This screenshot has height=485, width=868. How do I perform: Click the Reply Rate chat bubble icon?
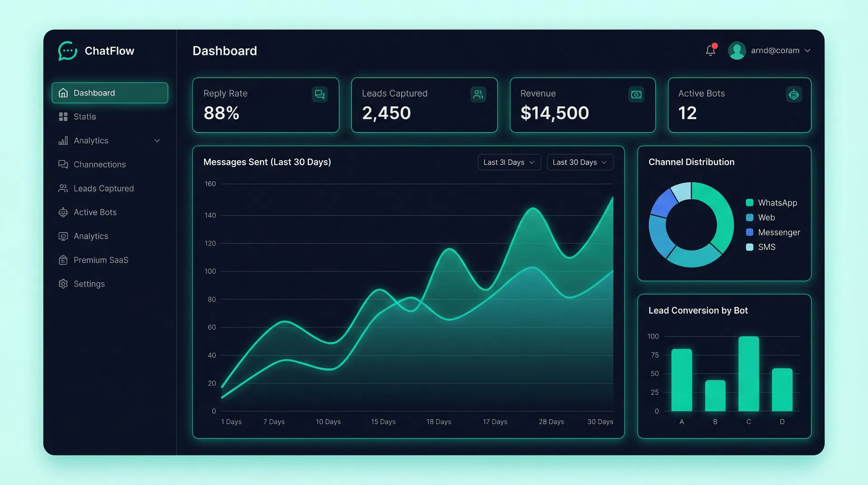(x=320, y=95)
